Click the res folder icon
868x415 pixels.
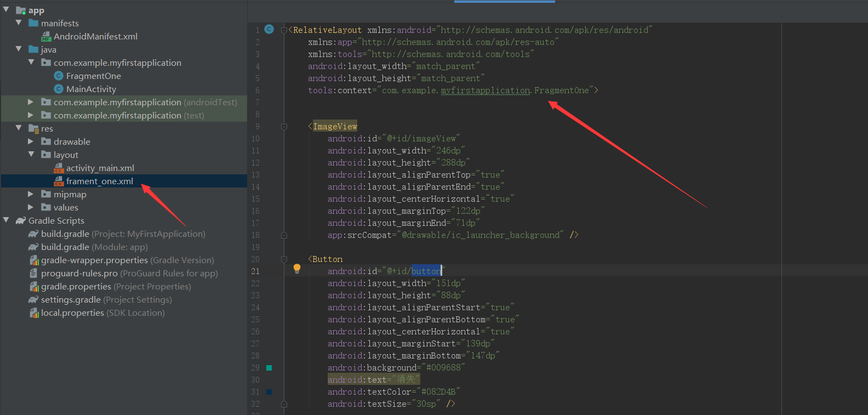[x=33, y=129]
